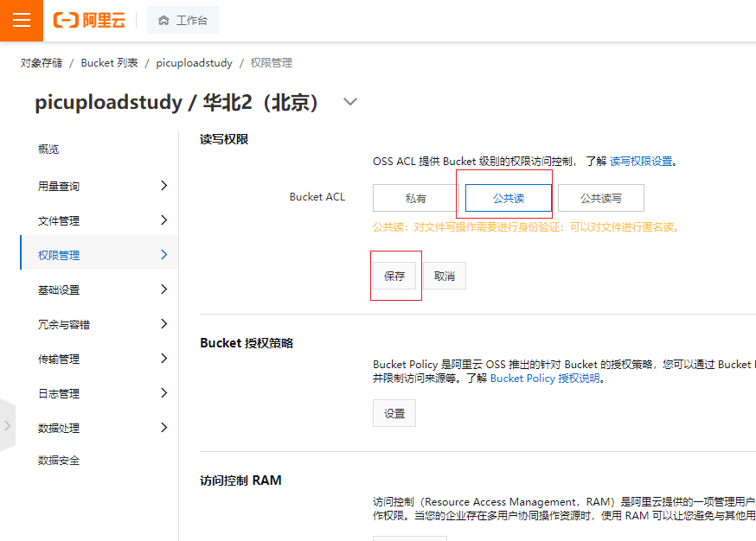Open the 冗余与容错 sidebar item
This screenshot has height=541, width=756.
click(64, 325)
